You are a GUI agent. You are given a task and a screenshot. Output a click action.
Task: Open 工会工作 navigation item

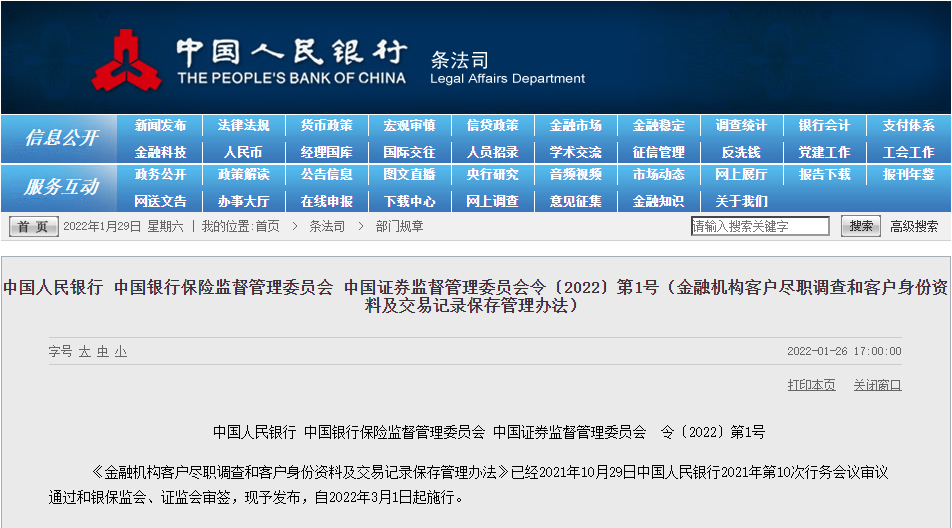coord(908,152)
